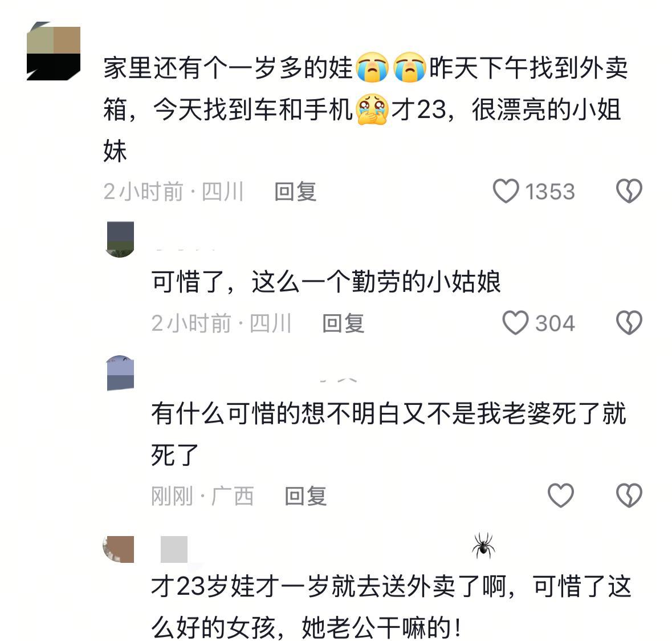Viewport: 672px width, 641px height.
Task: Open avatar of the 可惜了 commenter
Action: pos(120,240)
